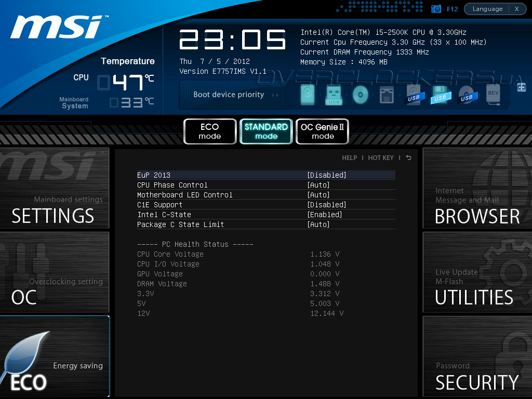Image resolution: width=532 pixels, height=399 pixels.
Task: Switch to STANDARD mode
Action: [x=266, y=131]
